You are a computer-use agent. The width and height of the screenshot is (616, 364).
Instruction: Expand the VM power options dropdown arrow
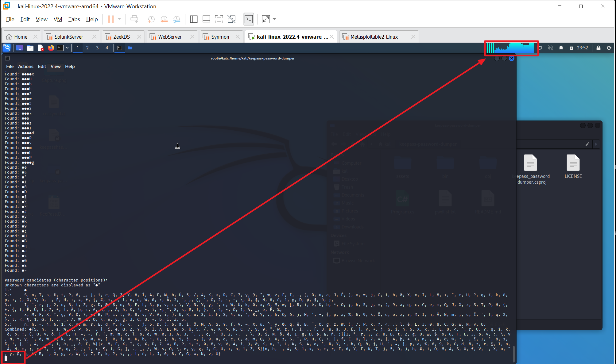click(119, 19)
